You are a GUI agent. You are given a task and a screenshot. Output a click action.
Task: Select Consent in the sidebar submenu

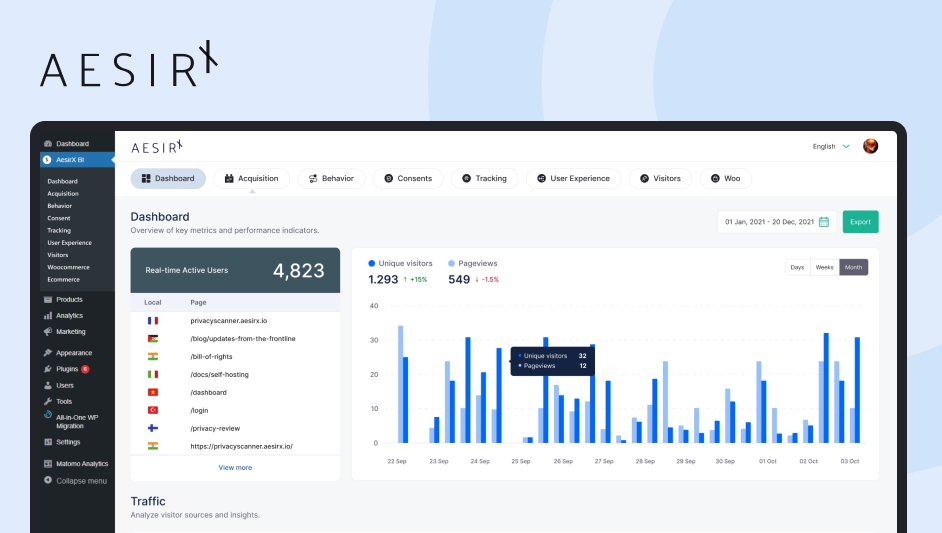coord(59,218)
